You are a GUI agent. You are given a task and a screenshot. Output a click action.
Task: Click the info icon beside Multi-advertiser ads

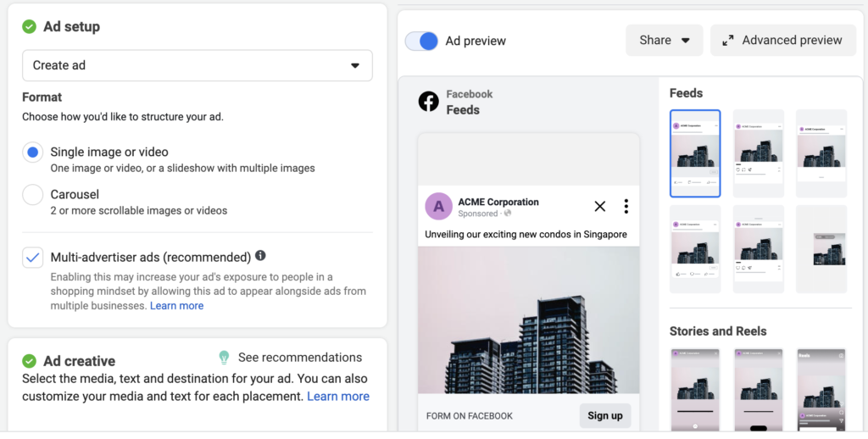pyautogui.click(x=260, y=256)
